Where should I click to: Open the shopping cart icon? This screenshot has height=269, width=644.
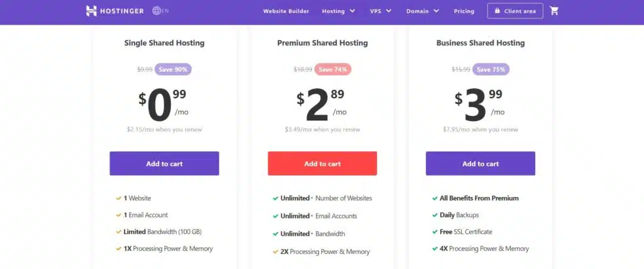[554, 11]
